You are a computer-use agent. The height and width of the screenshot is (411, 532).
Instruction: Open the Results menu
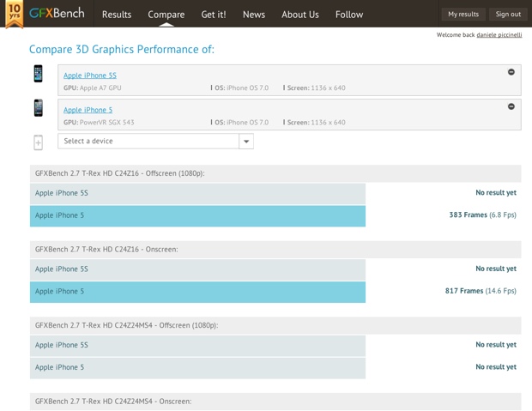tap(117, 15)
